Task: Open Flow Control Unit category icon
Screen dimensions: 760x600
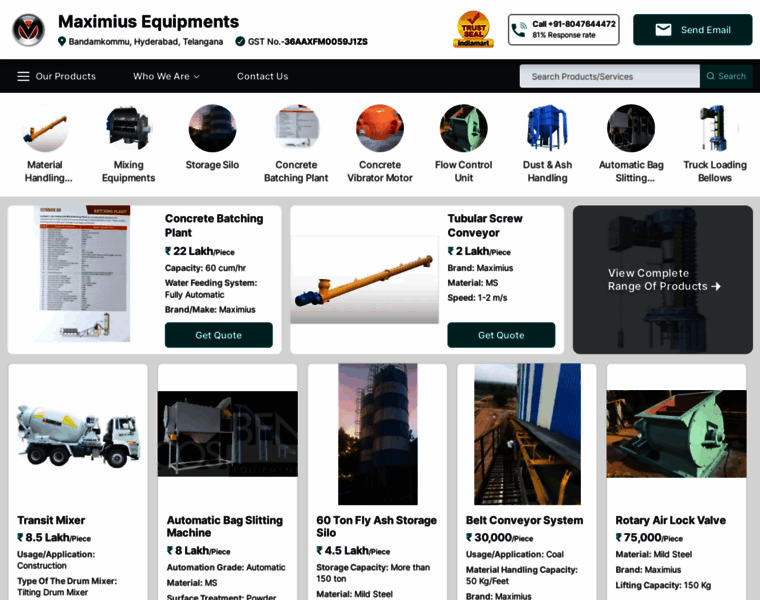Action: pyautogui.click(x=464, y=128)
